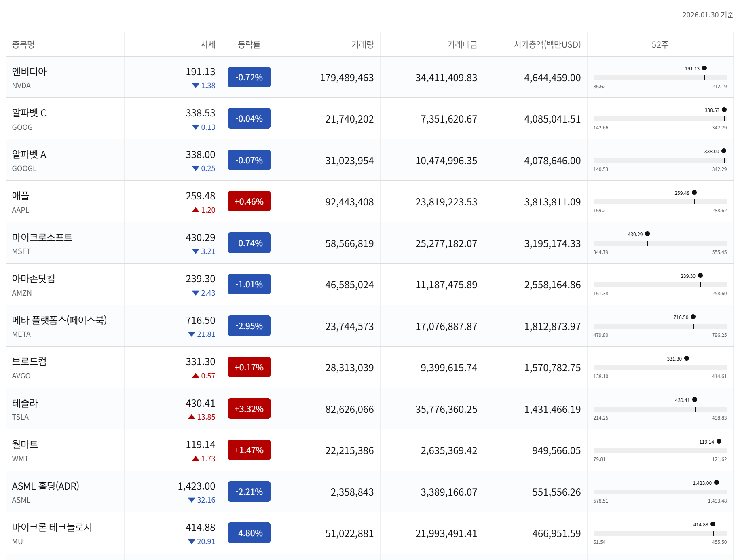Click the TSLA price 430.41
This screenshot has width=740, height=560.
201,403
